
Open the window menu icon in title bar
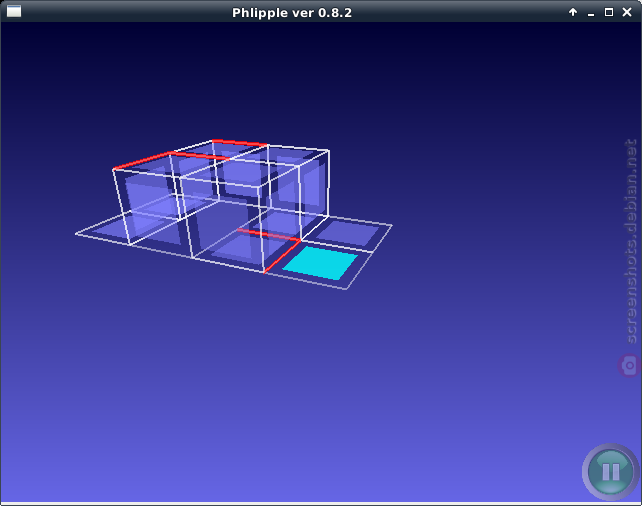pos(14,11)
